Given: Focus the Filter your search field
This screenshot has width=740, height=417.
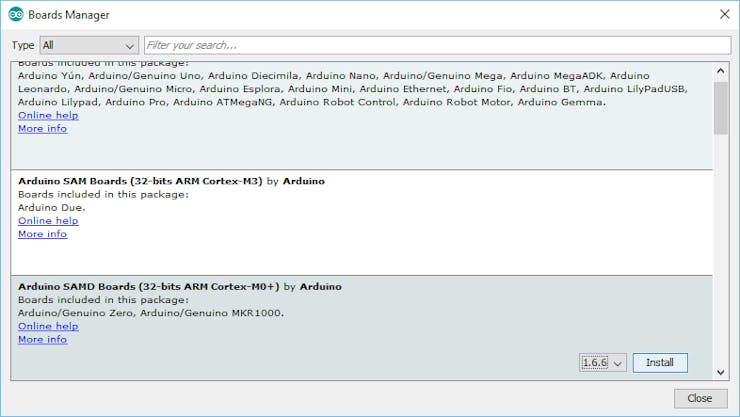Looking at the screenshot, I should click(x=437, y=45).
